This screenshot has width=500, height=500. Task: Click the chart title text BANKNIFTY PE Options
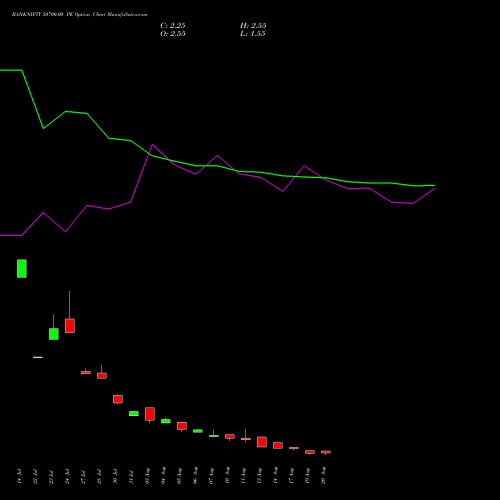click(79, 15)
